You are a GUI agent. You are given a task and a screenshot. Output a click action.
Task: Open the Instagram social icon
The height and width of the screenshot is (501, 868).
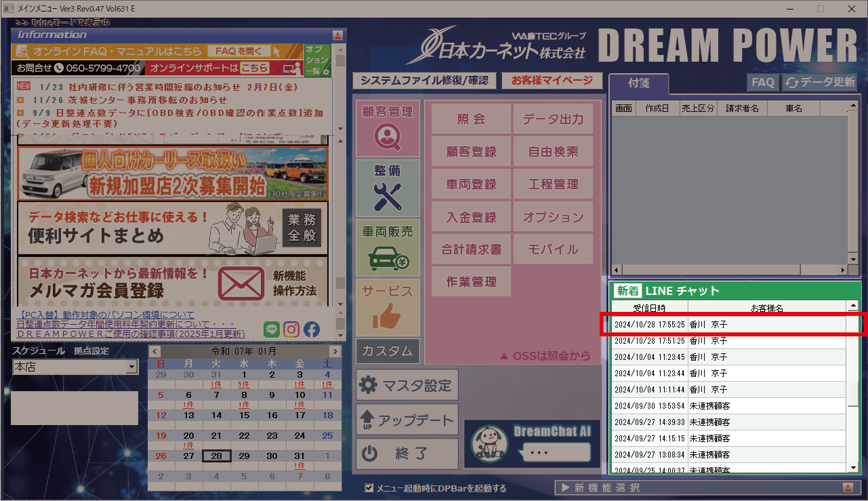(291, 329)
